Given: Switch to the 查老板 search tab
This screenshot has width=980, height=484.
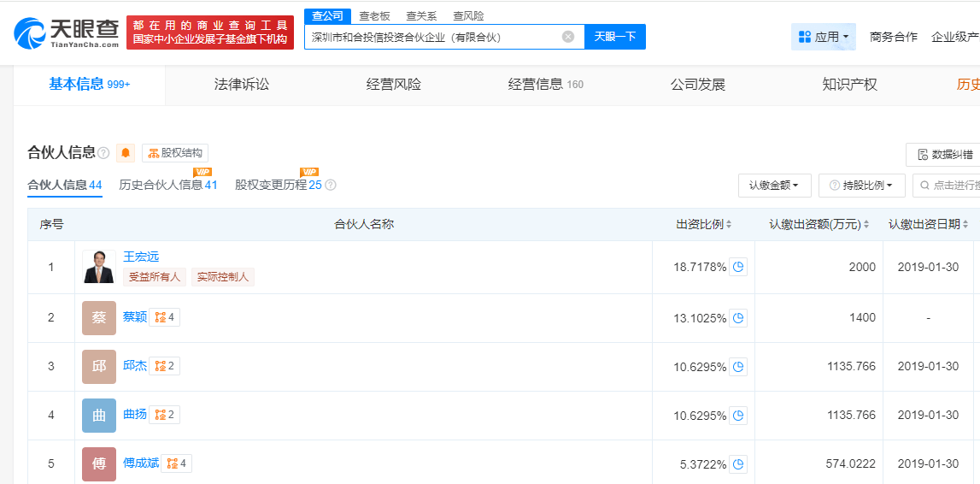Looking at the screenshot, I should click(x=374, y=16).
